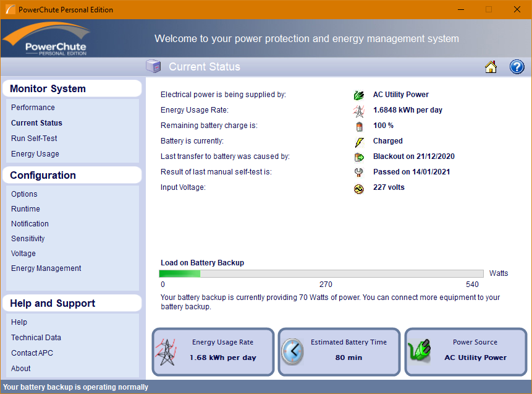Click the Home house icon
Image resolution: width=532 pixels, height=394 pixels.
click(x=491, y=67)
